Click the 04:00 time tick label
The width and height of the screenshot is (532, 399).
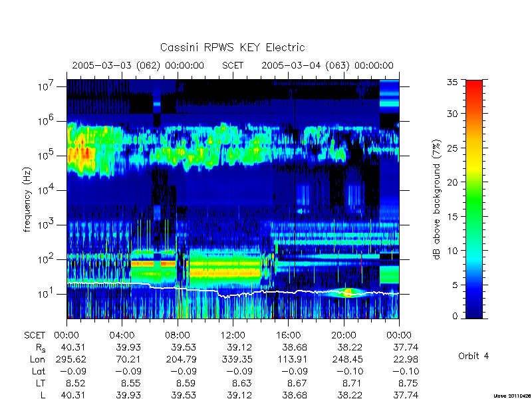tap(122, 335)
